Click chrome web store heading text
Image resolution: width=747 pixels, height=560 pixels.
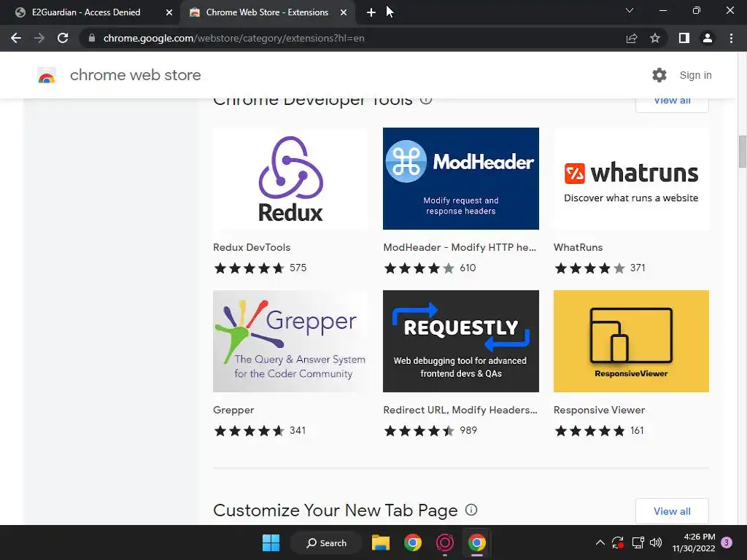(135, 75)
